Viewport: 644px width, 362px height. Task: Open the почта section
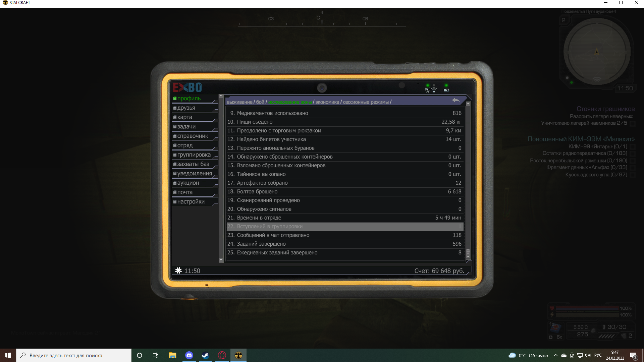click(x=195, y=192)
